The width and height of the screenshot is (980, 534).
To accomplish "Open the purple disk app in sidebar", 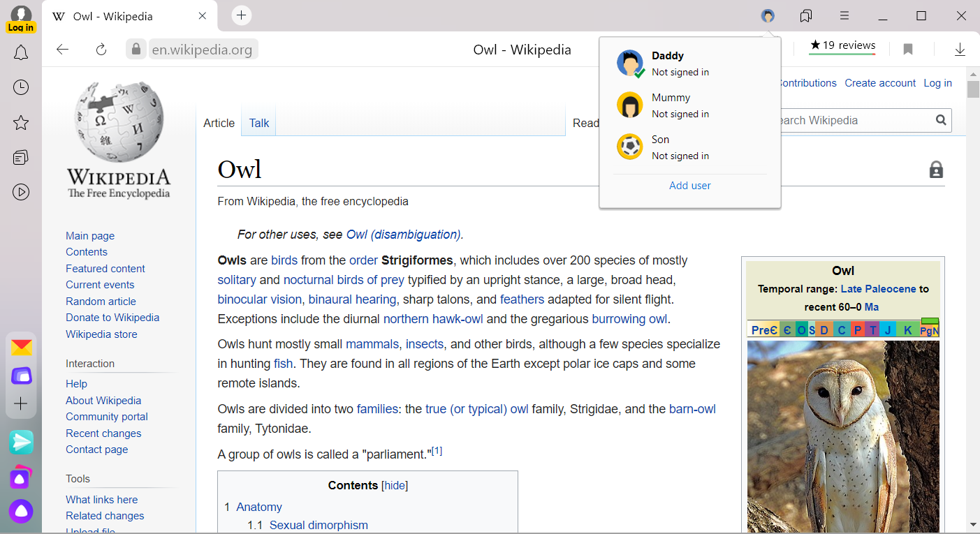I will pos(21,376).
